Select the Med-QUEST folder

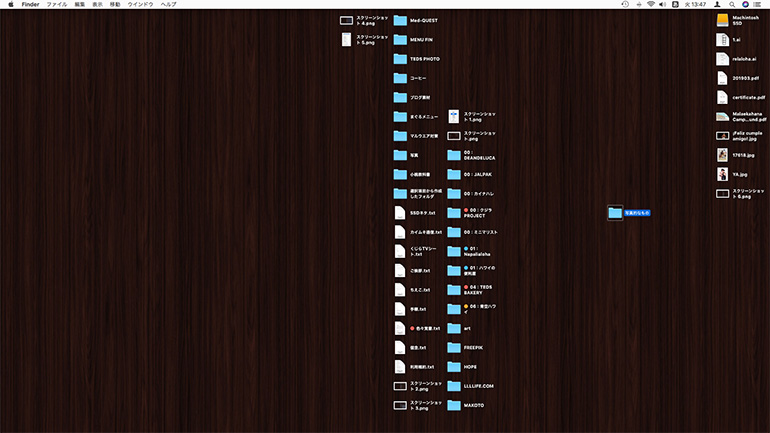[x=400, y=20]
